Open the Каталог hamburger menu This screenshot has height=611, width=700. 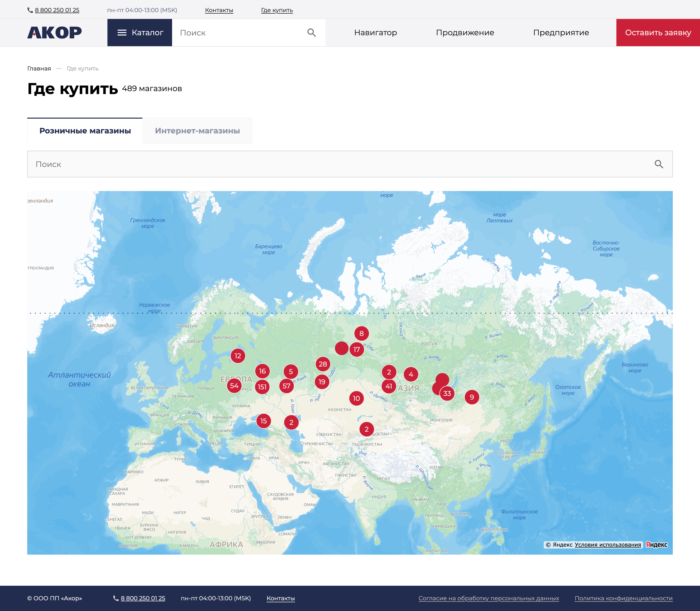pos(140,33)
